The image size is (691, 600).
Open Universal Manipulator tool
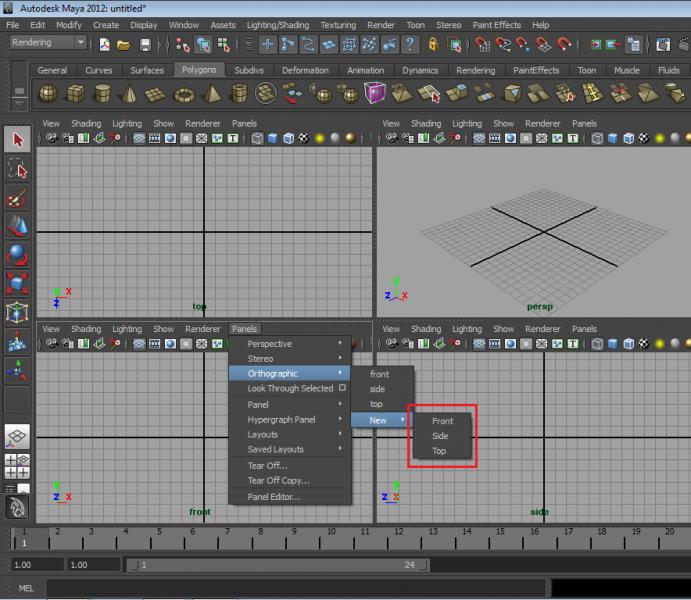click(x=17, y=312)
